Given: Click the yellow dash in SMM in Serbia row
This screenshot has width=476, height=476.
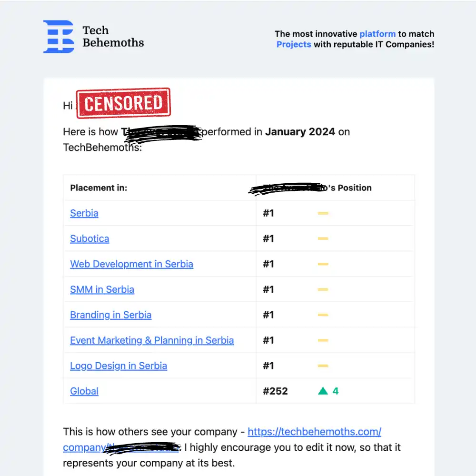Looking at the screenshot, I should pyautogui.click(x=323, y=289).
